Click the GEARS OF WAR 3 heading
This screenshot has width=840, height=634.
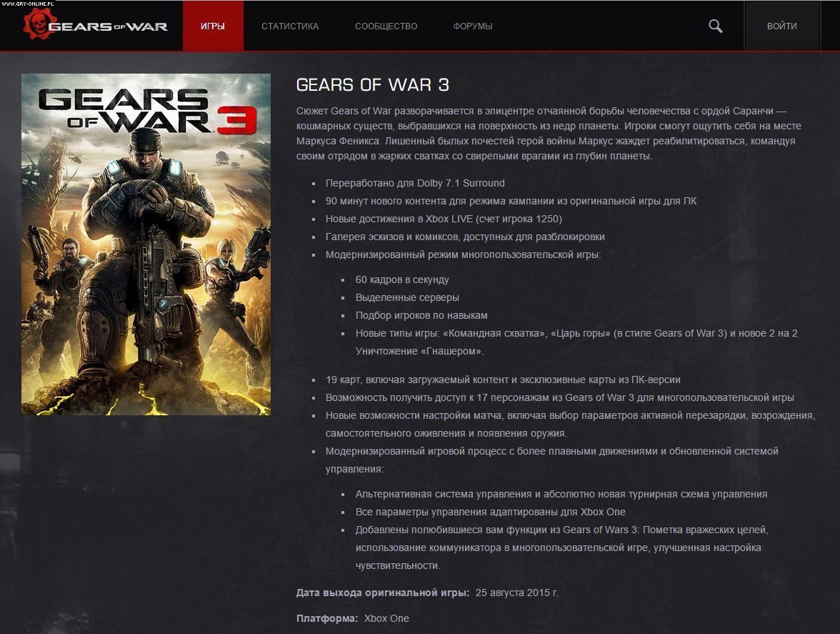coord(372,85)
